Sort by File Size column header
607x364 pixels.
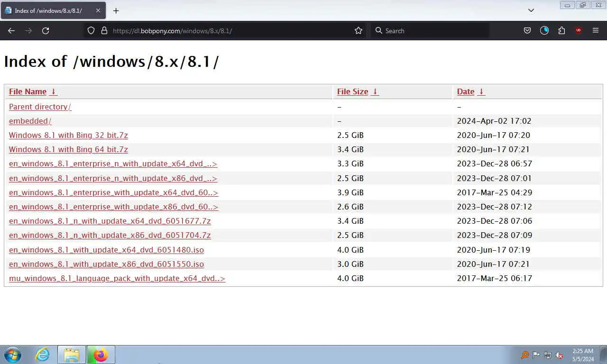click(x=352, y=91)
